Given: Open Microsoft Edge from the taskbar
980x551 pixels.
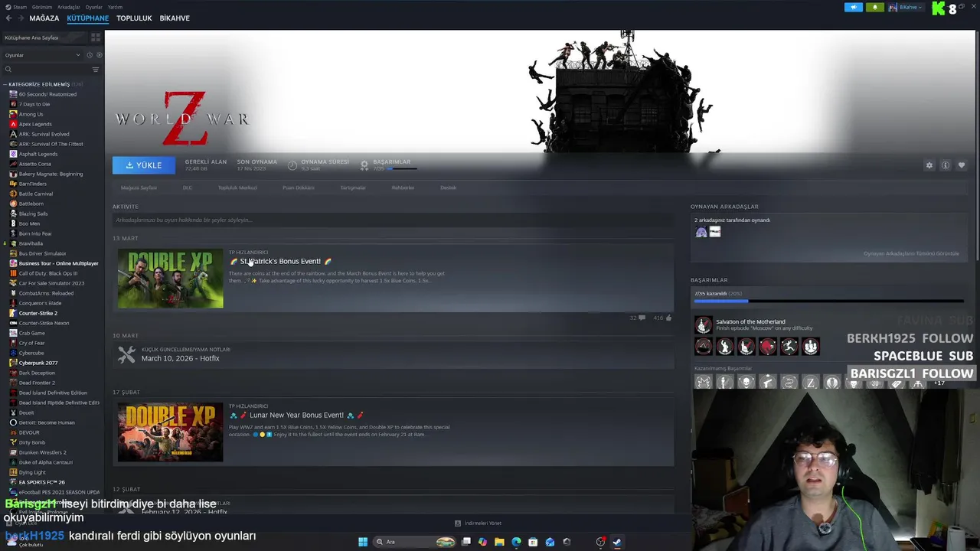Looking at the screenshot, I should pos(516,542).
